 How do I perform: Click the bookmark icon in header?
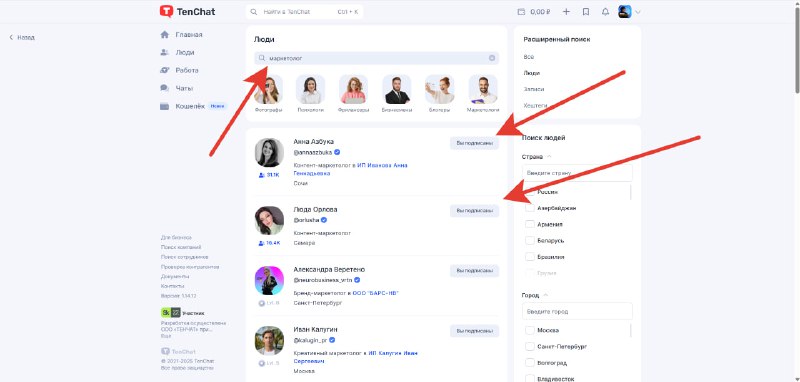(x=586, y=12)
